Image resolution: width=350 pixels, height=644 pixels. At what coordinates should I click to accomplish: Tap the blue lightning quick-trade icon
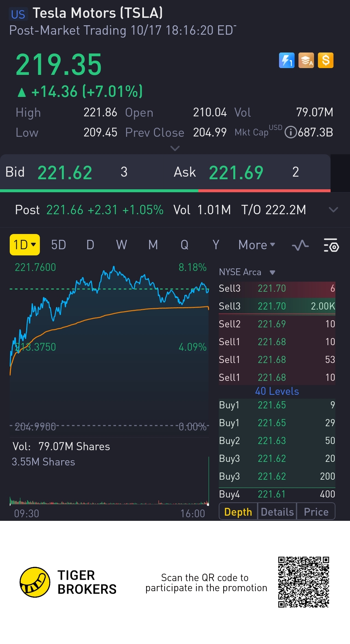(287, 60)
